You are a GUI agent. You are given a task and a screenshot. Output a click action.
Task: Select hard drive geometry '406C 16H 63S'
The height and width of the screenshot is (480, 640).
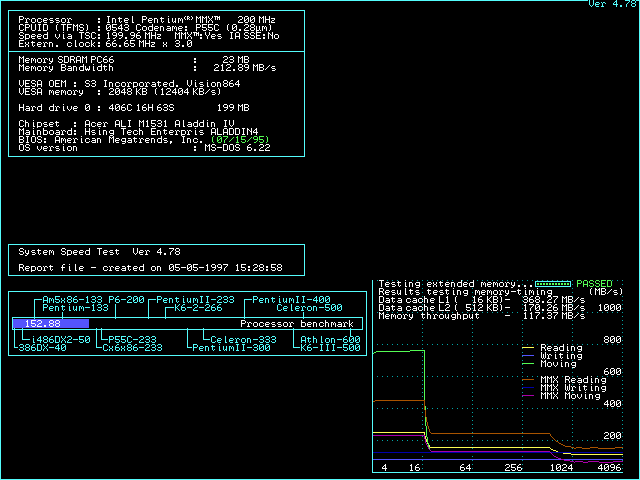(x=141, y=108)
